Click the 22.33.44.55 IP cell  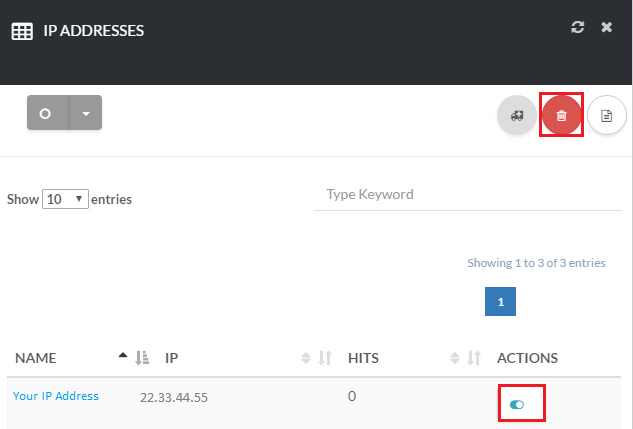coord(173,397)
